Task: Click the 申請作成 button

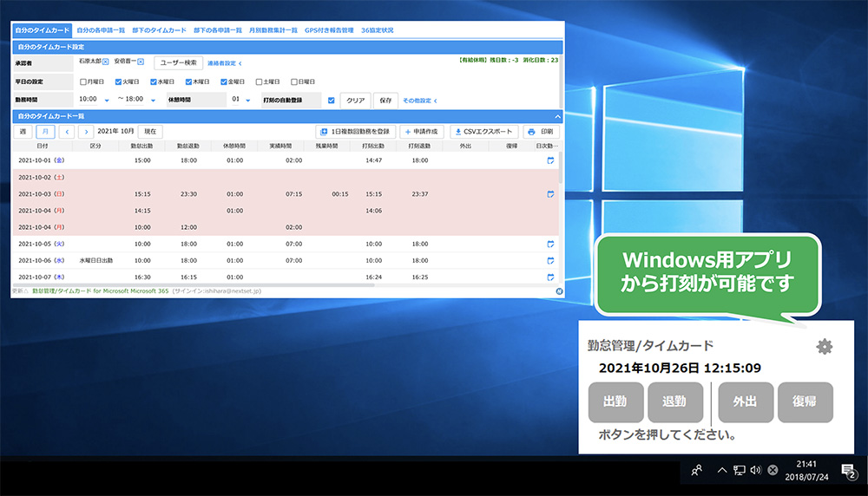Action: (422, 132)
